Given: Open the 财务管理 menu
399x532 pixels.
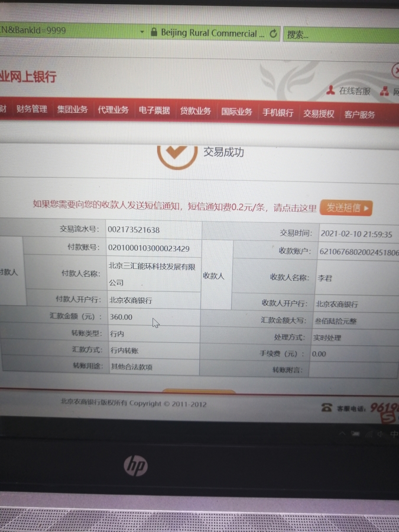Looking at the screenshot, I should click(x=32, y=109).
